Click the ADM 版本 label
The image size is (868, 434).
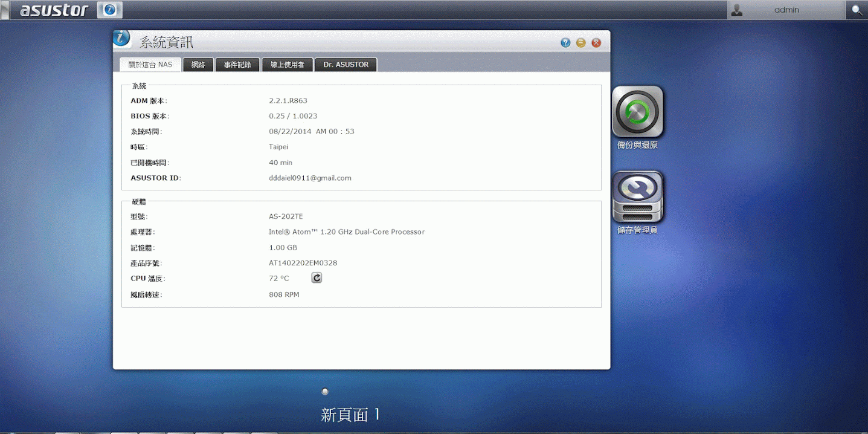click(x=149, y=101)
